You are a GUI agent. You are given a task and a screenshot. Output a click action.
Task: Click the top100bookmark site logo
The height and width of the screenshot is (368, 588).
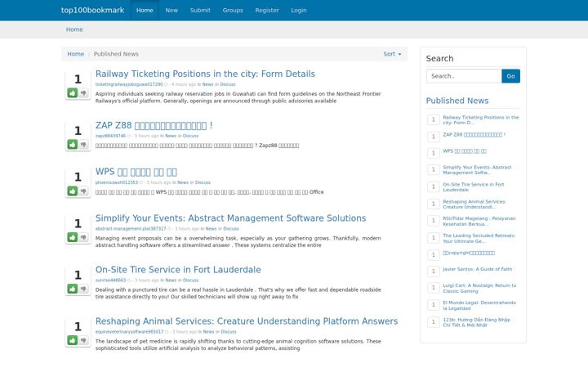[92, 10]
